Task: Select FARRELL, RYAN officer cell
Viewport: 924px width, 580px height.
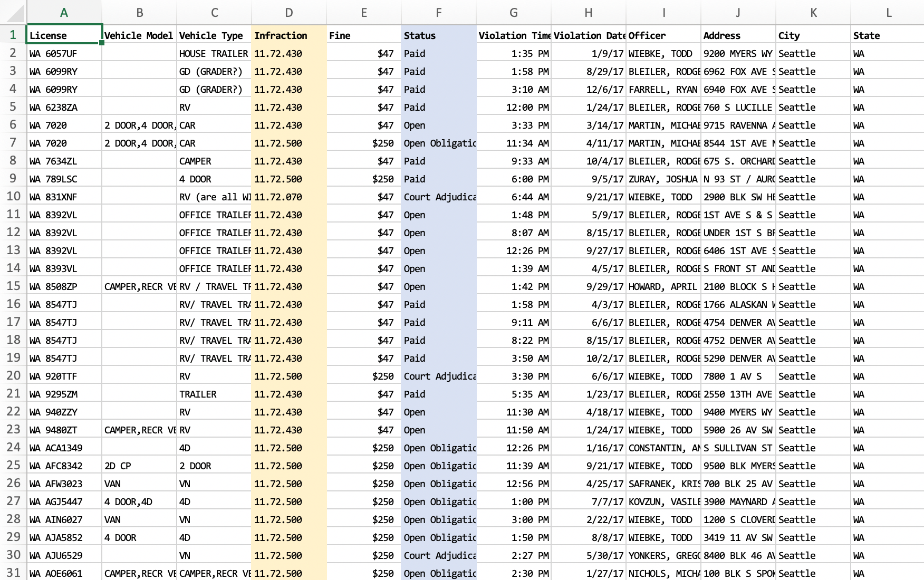Action: (x=663, y=89)
